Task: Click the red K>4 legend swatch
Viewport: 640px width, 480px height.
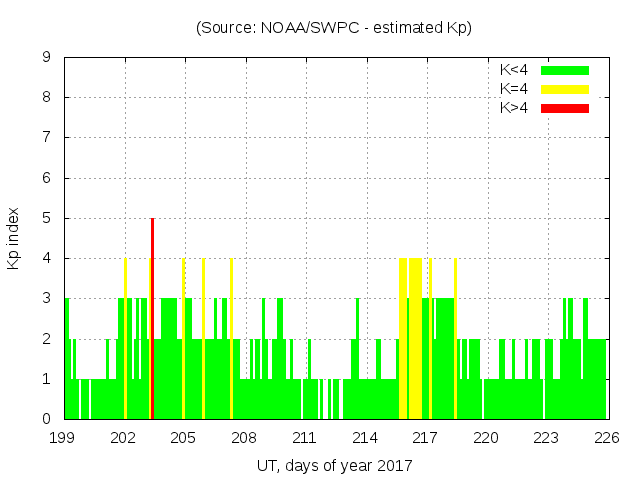Action: click(565, 107)
